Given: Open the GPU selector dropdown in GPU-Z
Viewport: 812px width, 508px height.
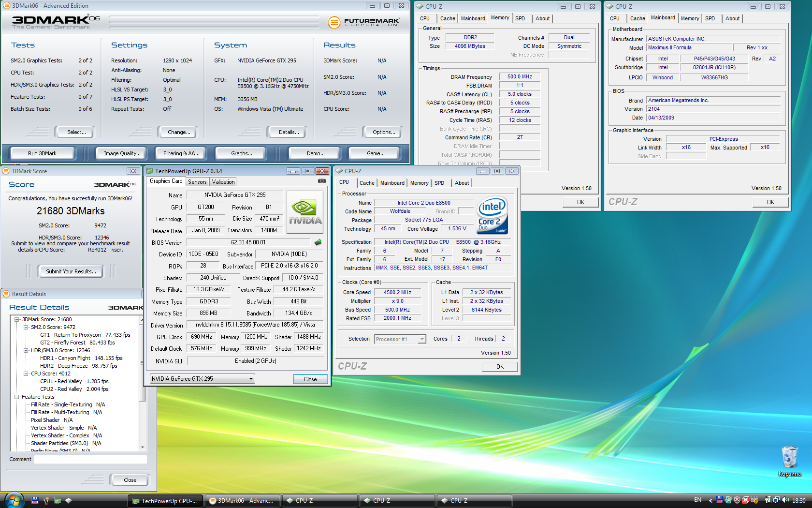Looking at the screenshot, I should tap(202, 379).
